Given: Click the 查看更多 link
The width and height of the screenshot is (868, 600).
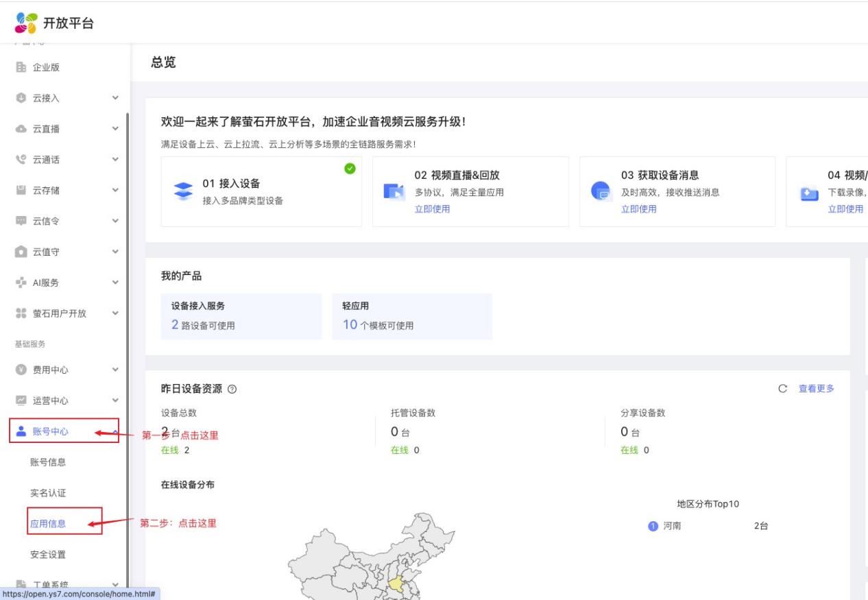Looking at the screenshot, I should click(816, 389).
